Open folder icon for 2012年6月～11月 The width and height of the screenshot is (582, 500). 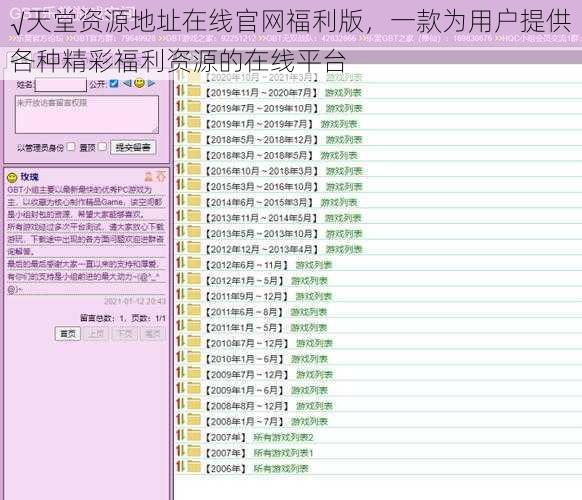point(194,264)
